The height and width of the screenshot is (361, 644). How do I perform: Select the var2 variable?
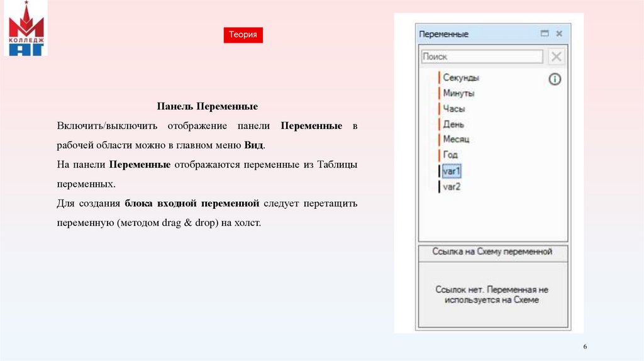tap(452, 187)
